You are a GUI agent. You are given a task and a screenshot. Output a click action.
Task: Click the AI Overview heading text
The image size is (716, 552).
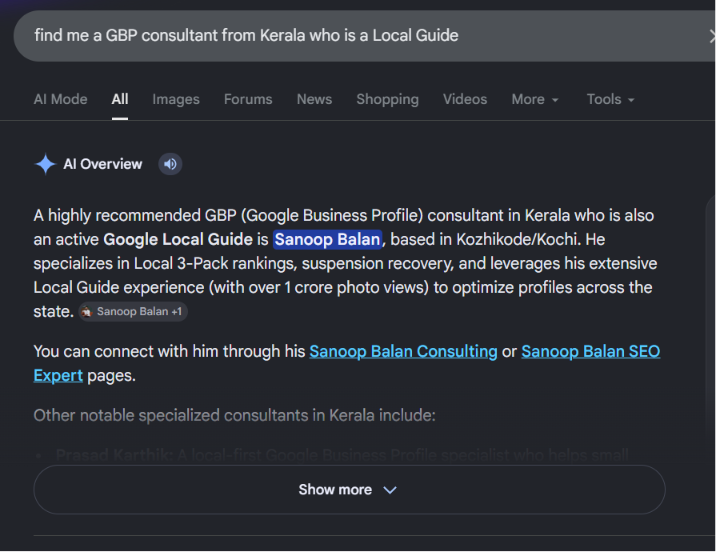103,164
